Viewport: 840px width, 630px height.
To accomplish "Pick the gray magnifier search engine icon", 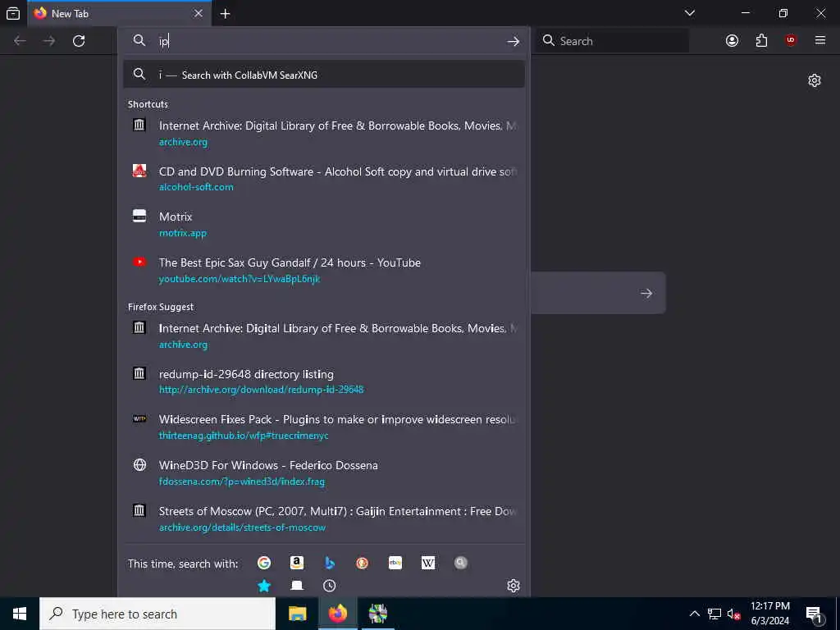I will 461,563.
